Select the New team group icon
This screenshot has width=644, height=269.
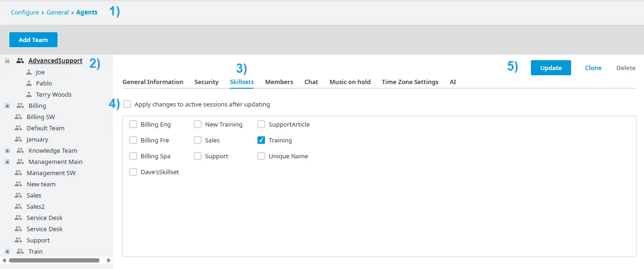pos(18,184)
